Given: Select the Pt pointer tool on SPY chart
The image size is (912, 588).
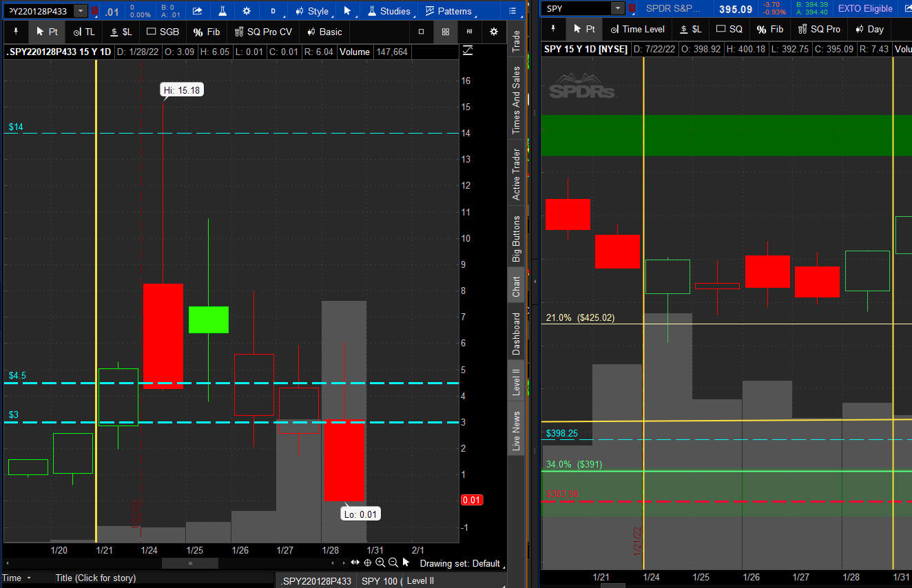Looking at the screenshot, I should tap(583, 29).
